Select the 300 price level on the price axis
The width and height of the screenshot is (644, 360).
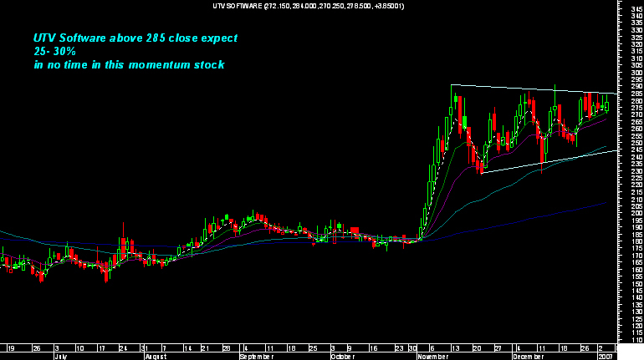point(637,73)
